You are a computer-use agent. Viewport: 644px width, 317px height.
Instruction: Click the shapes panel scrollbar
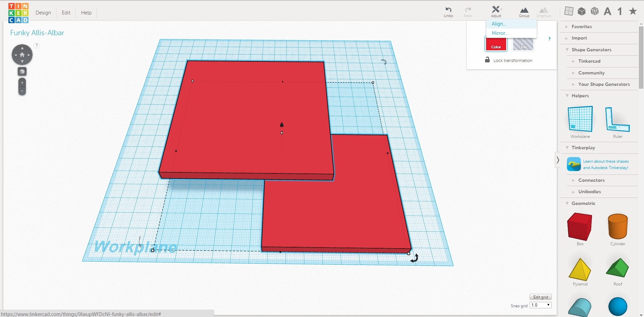pyautogui.click(x=641, y=57)
